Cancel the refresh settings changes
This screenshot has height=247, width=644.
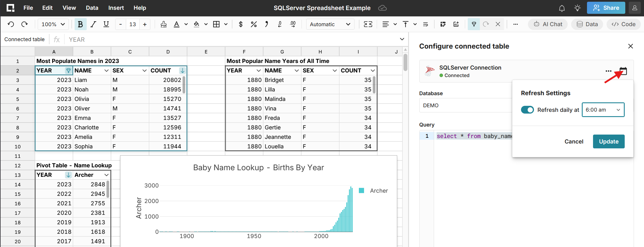(x=574, y=141)
